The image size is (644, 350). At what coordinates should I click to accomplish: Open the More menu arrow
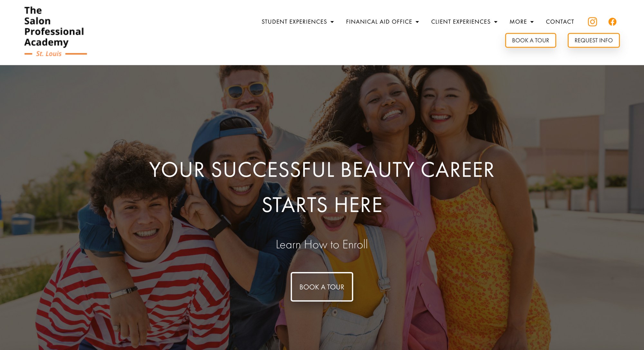[532, 22]
